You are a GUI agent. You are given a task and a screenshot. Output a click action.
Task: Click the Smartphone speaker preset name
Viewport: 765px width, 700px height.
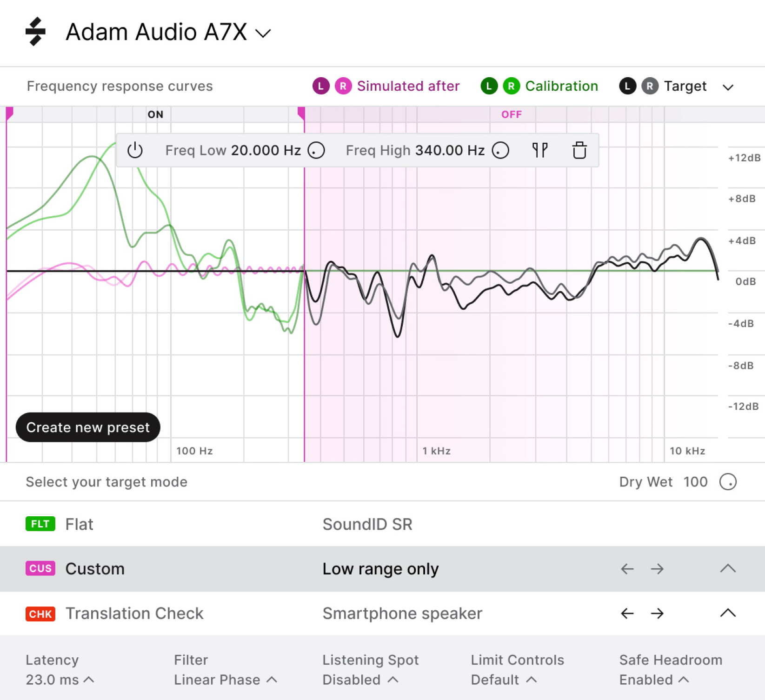402,613
